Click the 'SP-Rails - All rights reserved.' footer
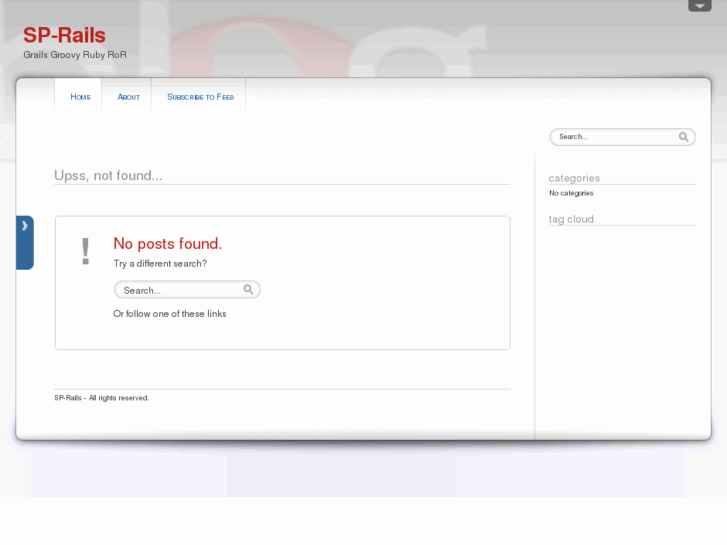This screenshot has width=727, height=545. tap(102, 398)
